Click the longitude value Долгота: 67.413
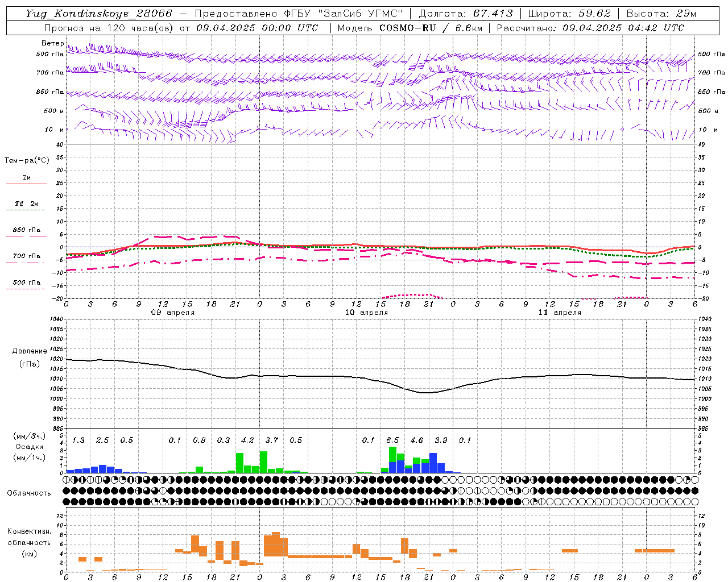The height and width of the screenshot is (582, 728). tap(466, 14)
